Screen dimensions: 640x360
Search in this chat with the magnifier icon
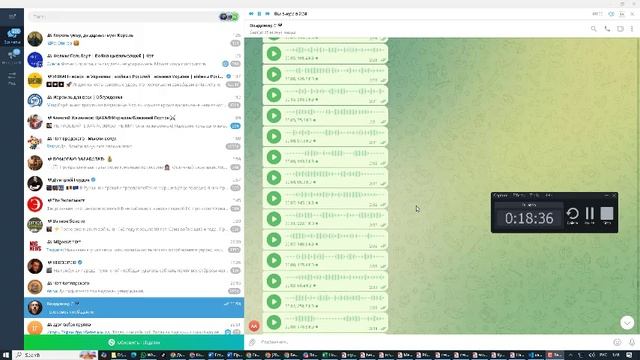[x=593, y=29]
